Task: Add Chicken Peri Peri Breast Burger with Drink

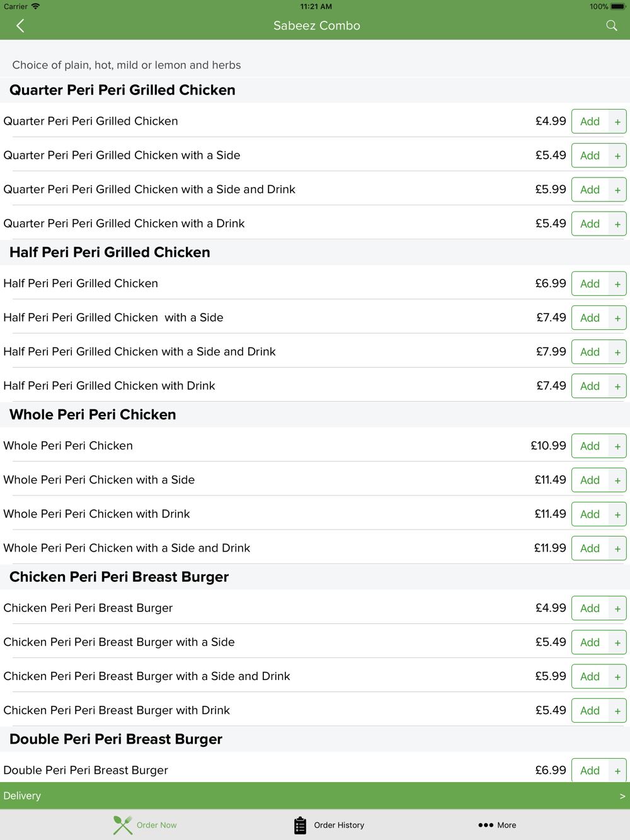Action: pyautogui.click(x=590, y=711)
